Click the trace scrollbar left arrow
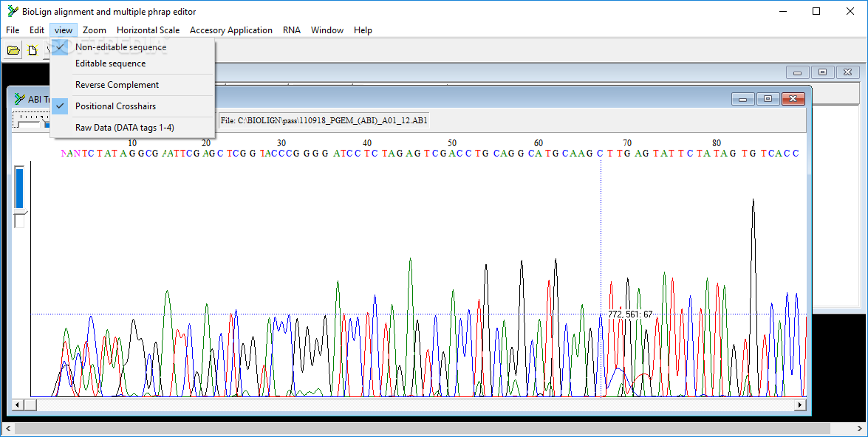The image size is (868, 437). (x=17, y=405)
